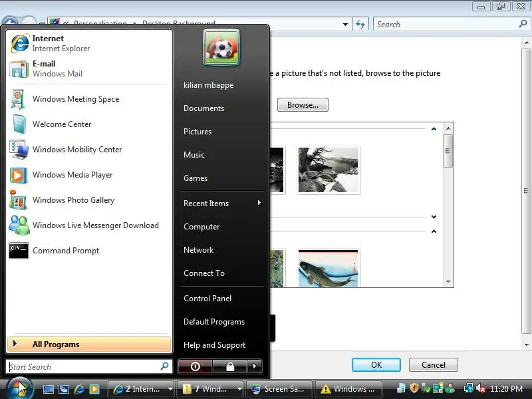This screenshot has width=532, height=399.
Task: Open Games from Start menu
Action: pyautogui.click(x=196, y=178)
